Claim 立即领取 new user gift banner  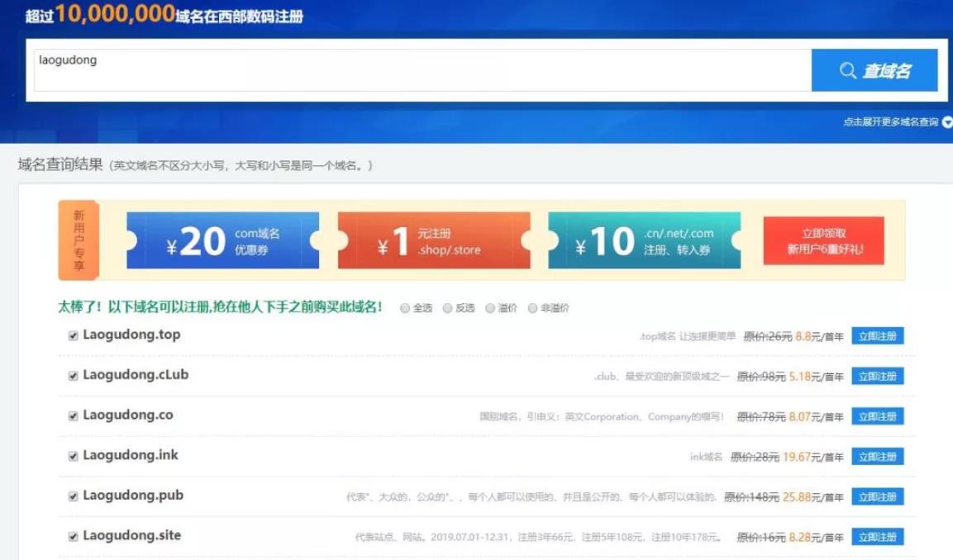point(823,240)
